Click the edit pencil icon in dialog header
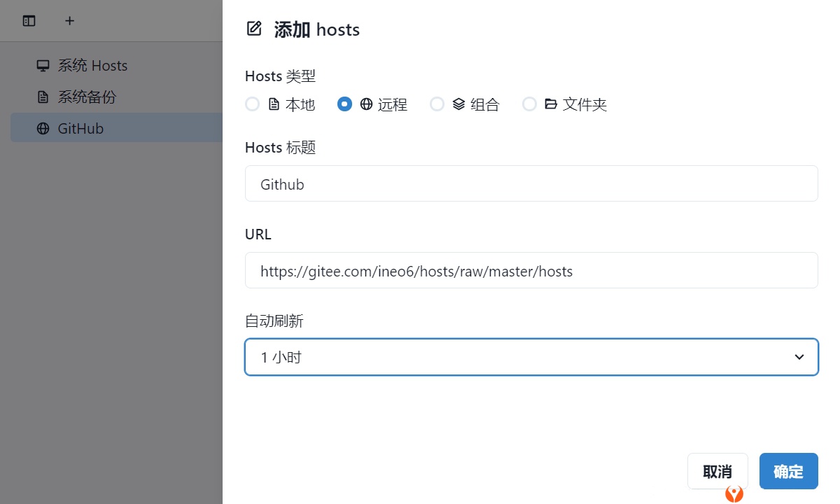The height and width of the screenshot is (504, 840). 254,29
